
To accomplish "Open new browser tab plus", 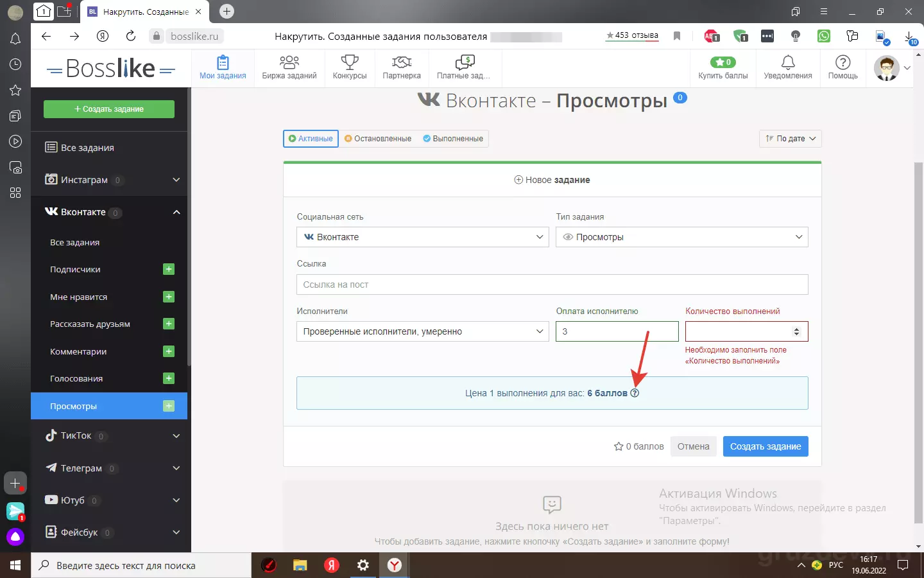I will (227, 11).
